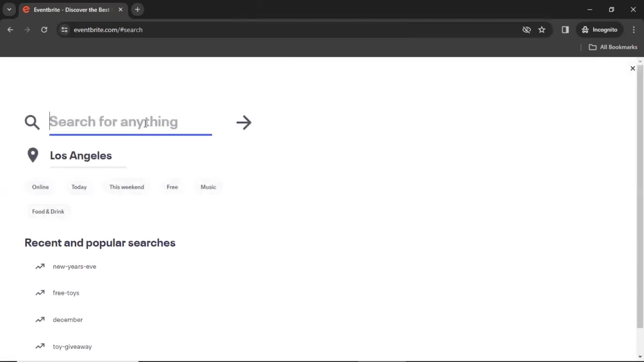This screenshot has width=644, height=362.
Task: Click the Eventbrite search icon
Action: pos(32,122)
